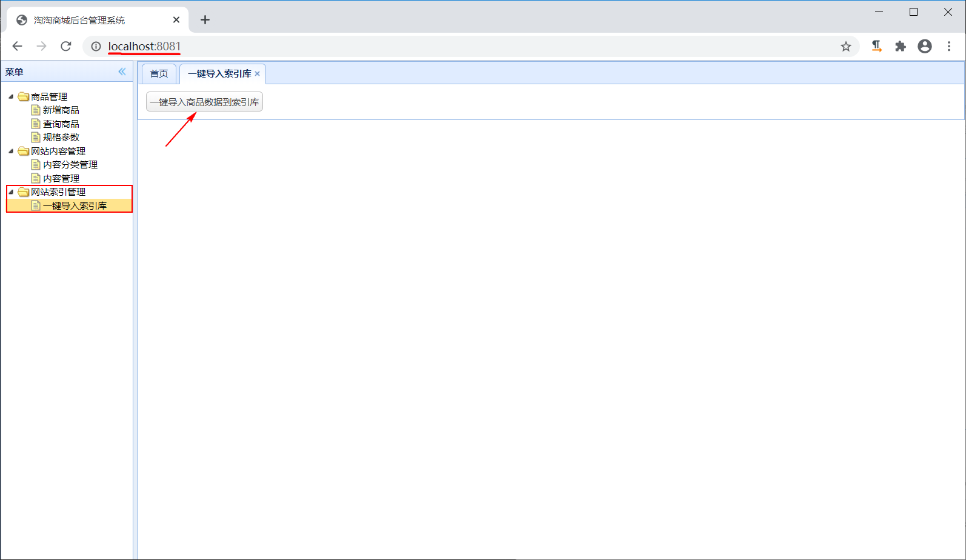Click the 网站内容管理 folder icon
Screen dimensions: 966x560
coord(24,151)
